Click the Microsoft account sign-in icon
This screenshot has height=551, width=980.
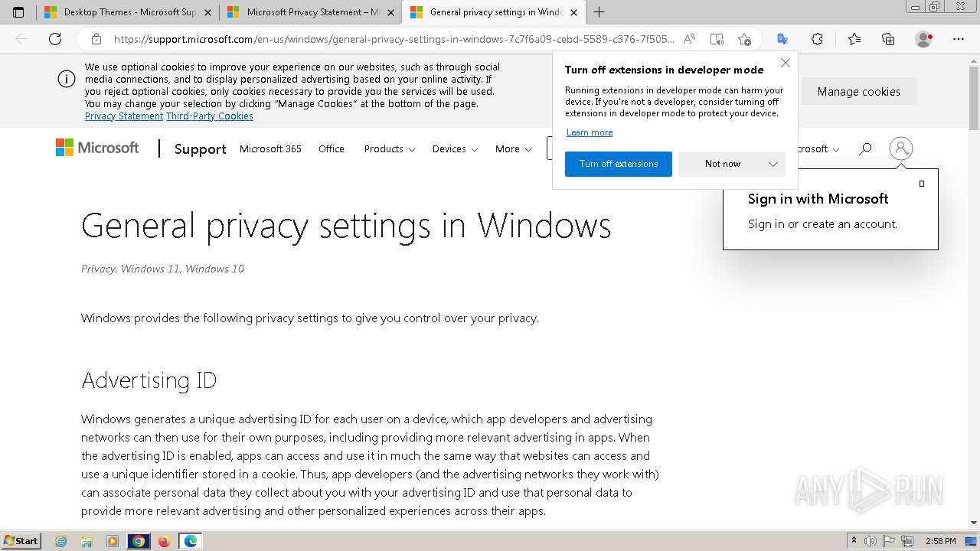pos(901,148)
